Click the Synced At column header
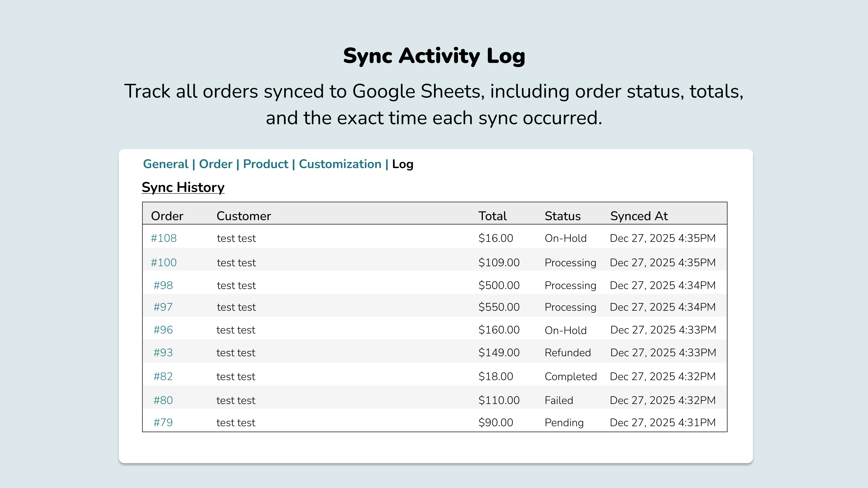The width and height of the screenshot is (868, 488). point(639,216)
